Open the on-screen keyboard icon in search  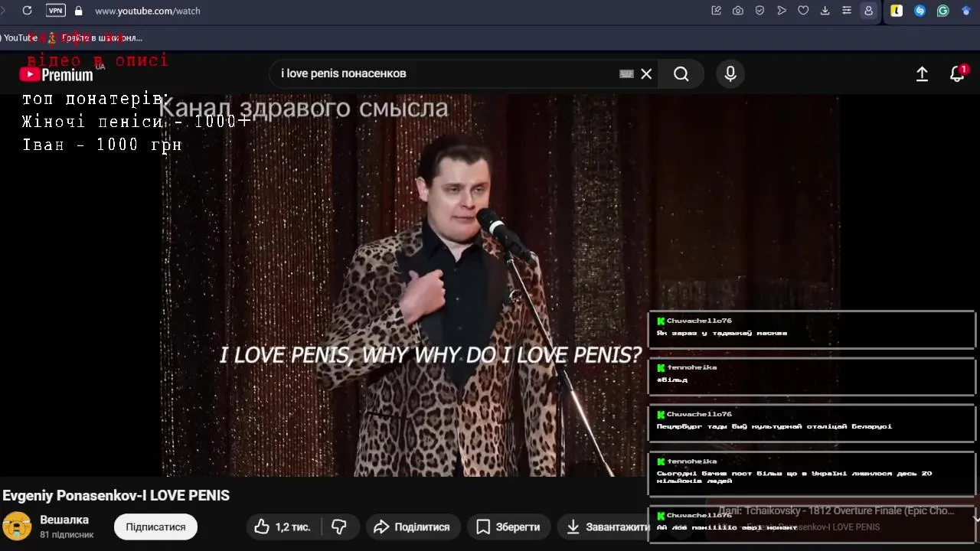click(x=626, y=73)
